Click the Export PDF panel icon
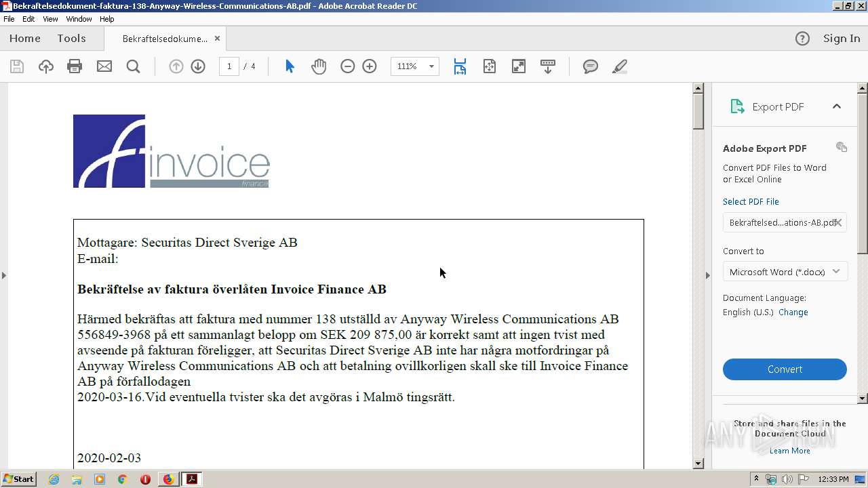 (737, 106)
